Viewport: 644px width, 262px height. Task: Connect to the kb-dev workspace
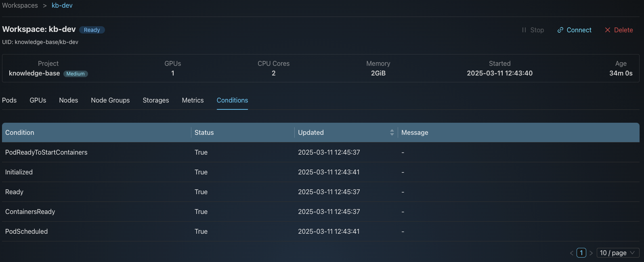pos(574,30)
